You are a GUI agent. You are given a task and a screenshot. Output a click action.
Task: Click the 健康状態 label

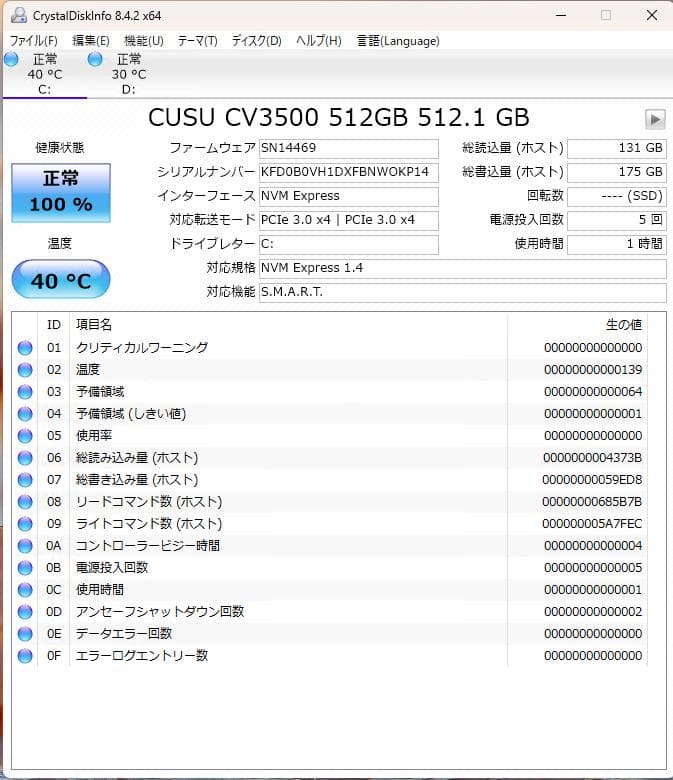tap(60, 148)
